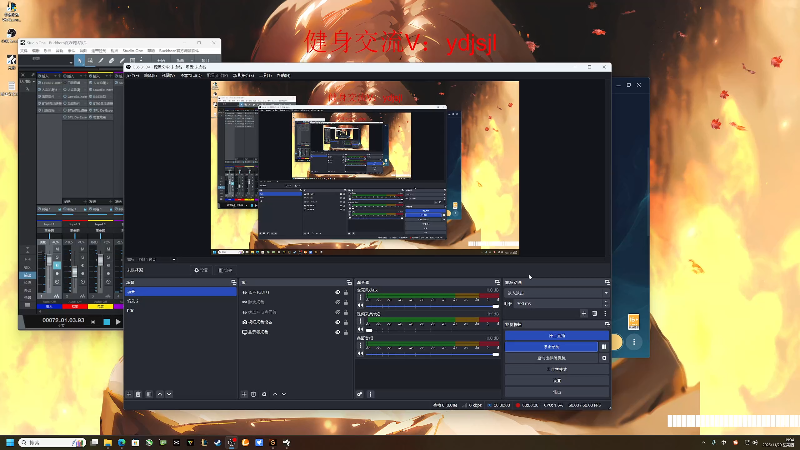The height and width of the screenshot is (450, 800).
Task: Open the Properties button on the source toolbar
Action: (x=201, y=270)
